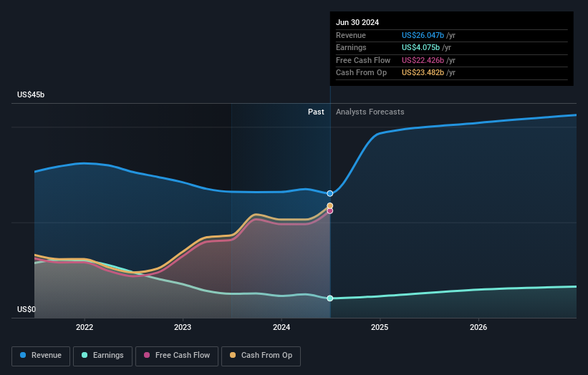Toggle the Free Cash Flow legend series

[x=177, y=356]
